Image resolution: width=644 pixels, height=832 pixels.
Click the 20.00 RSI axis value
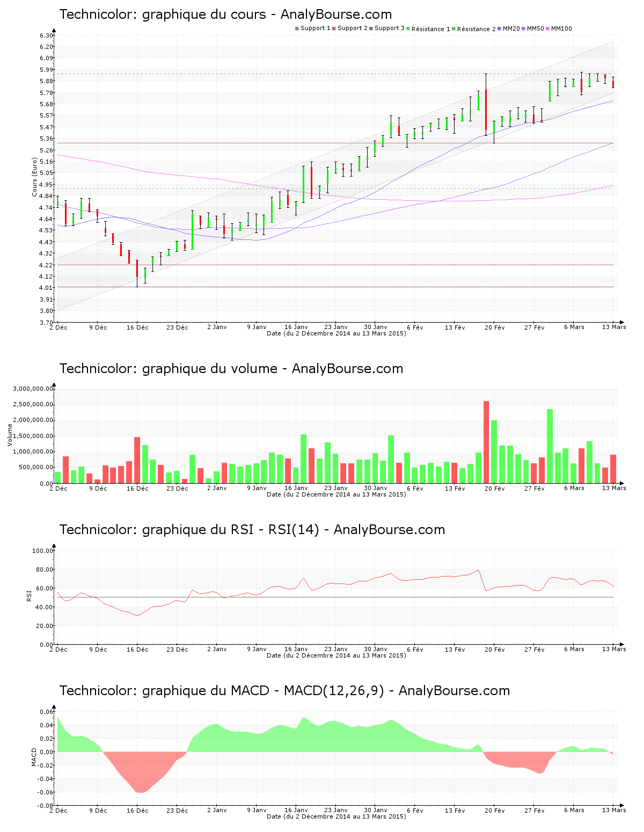(45, 626)
